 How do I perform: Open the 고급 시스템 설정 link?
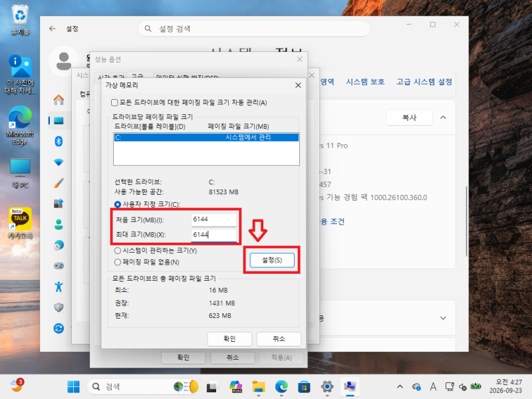pyautogui.click(x=424, y=82)
